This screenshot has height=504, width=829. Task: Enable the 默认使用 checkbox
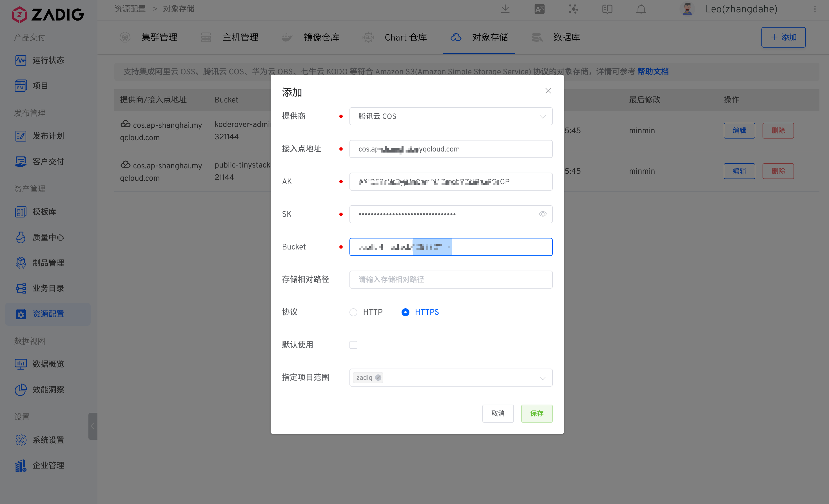point(353,345)
